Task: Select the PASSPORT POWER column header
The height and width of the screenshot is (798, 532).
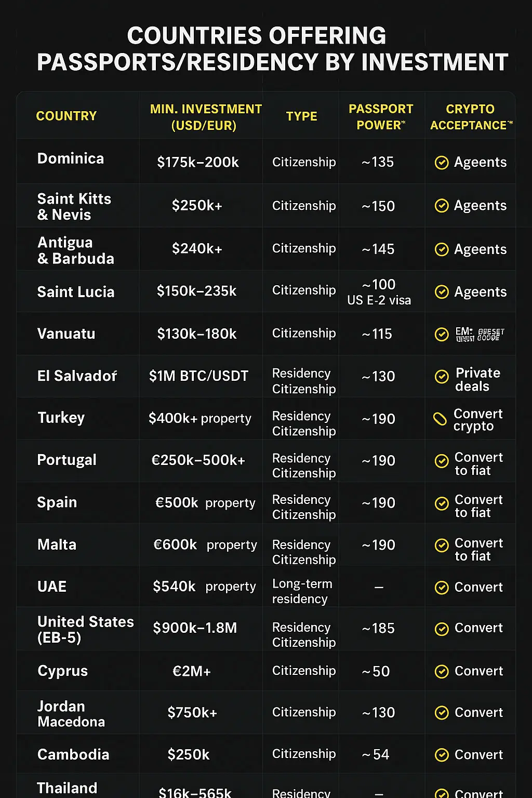Action: point(381,117)
